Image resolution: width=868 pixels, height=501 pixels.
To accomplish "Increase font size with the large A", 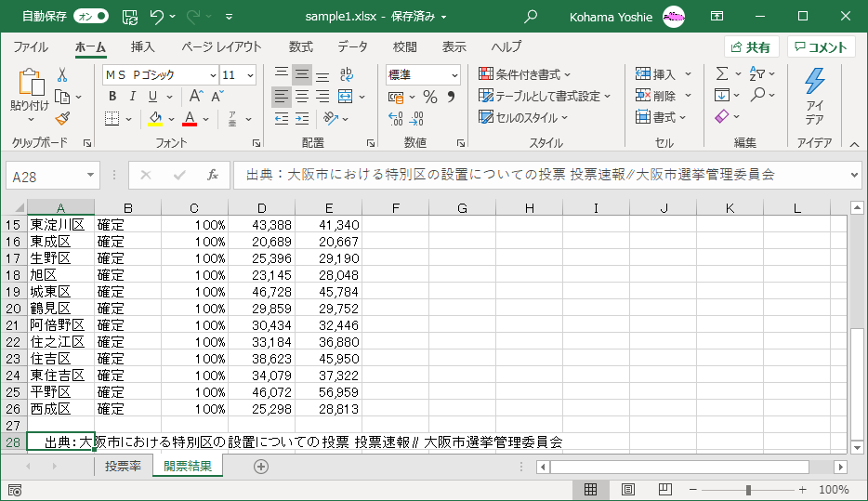I will pos(196,97).
